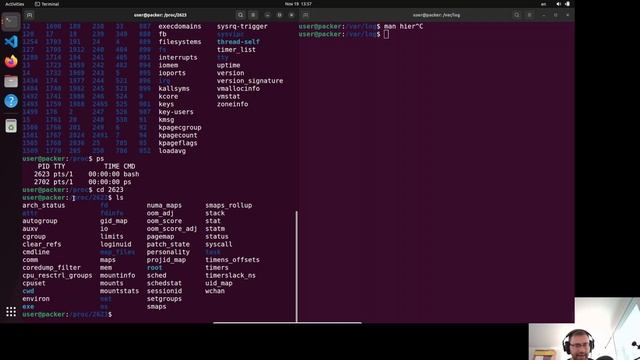The image size is (640, 360).
Task: Open volume indicator in top bar
Action: [558, 4]
